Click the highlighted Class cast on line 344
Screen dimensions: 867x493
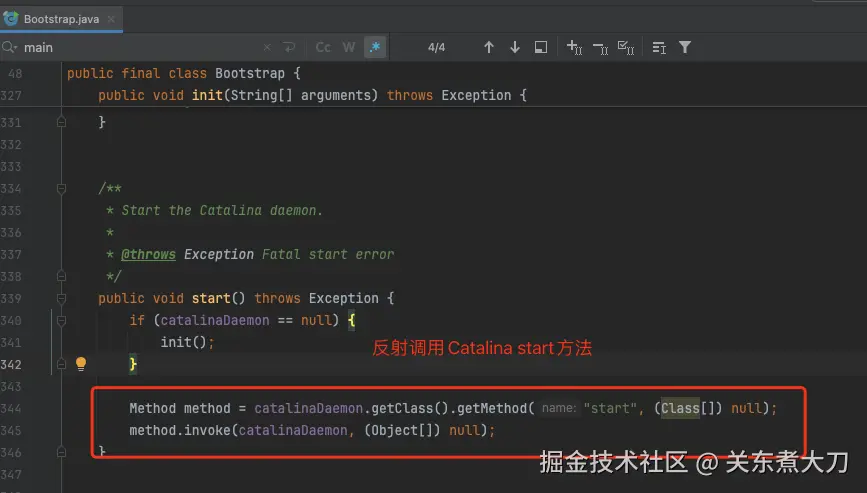[x=681, y=408]
